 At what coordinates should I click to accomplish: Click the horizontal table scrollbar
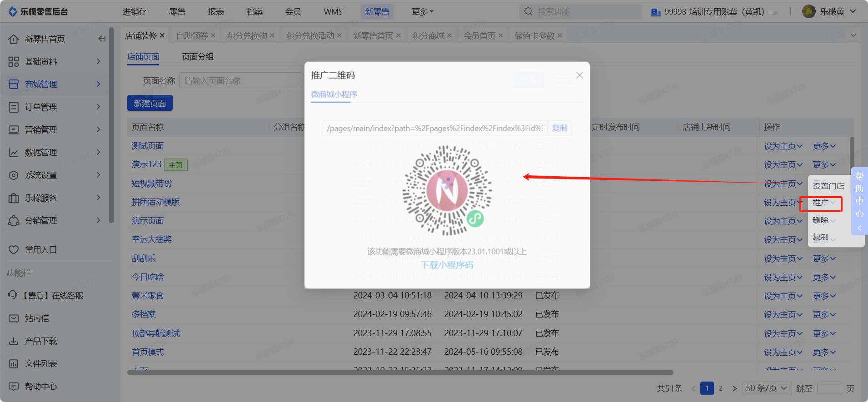pos(400,372)
